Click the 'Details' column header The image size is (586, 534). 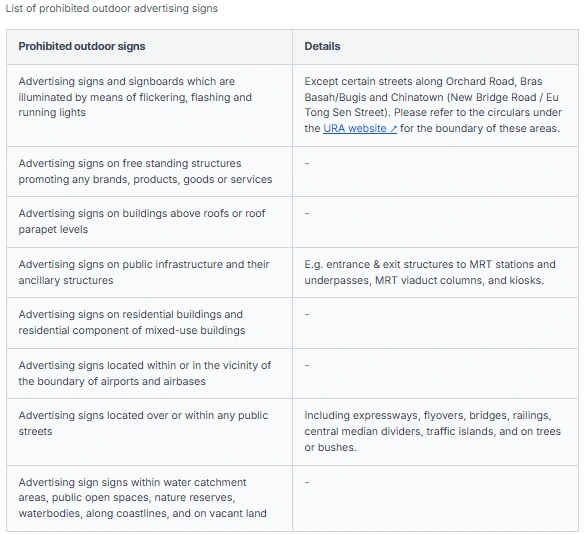322,46
